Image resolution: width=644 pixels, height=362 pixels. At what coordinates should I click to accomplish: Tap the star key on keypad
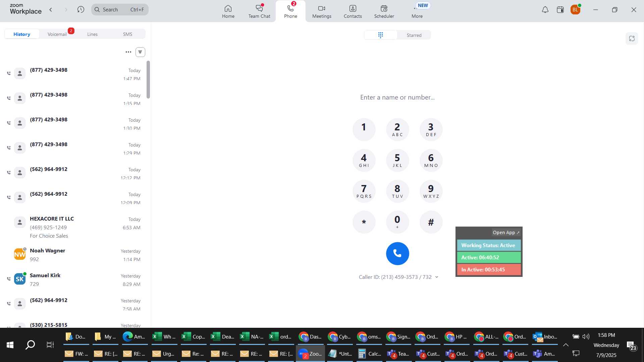point(364,222)
